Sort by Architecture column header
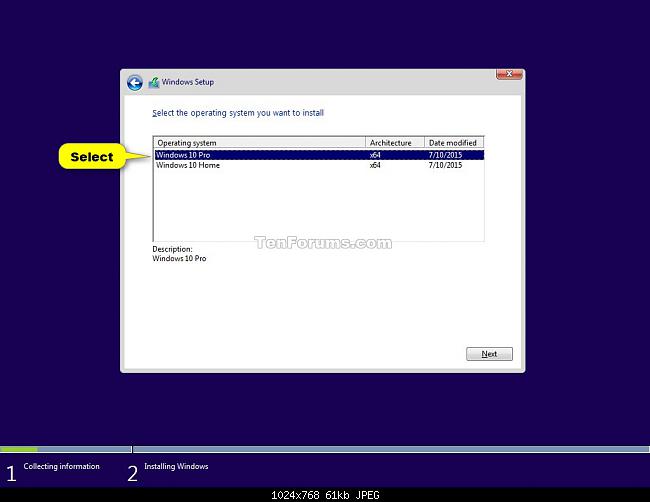This screenshot has height=502, width=650. point(395,143)
